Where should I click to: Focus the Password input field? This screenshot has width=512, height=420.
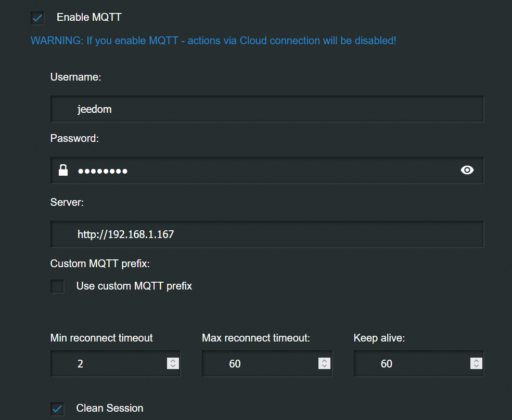[260, 170]
